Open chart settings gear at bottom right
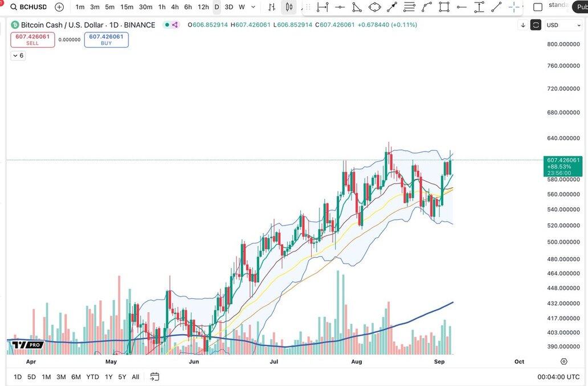 click(564, 362)
